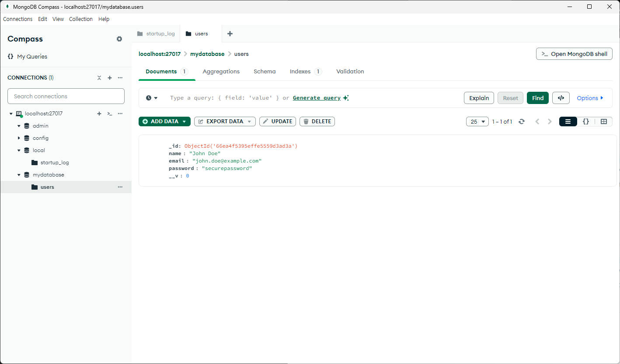Click Explain button
The image size is (620, 364).
(x=479, y=98)
